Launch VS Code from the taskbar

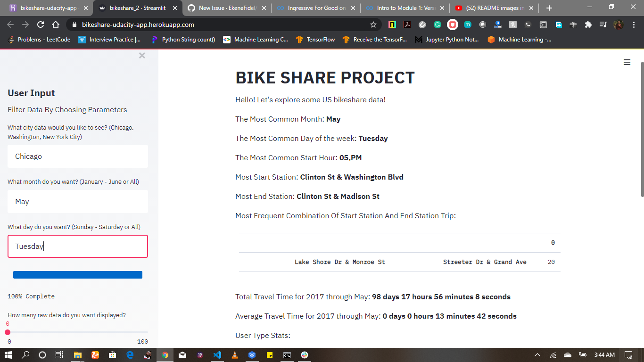(217, 355)
